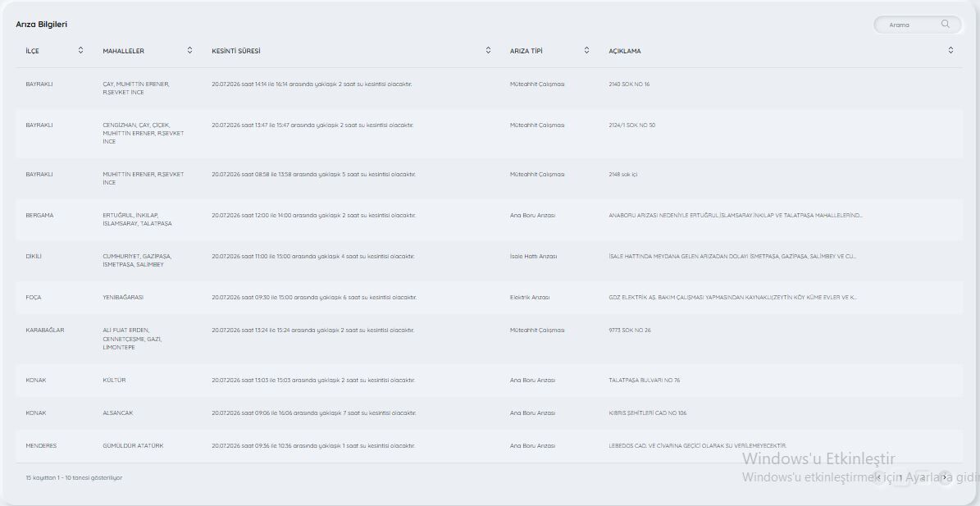
Task: Select the BERGAMA row's truncated description text
Action: pyautogui.click(x=736, y=215)
